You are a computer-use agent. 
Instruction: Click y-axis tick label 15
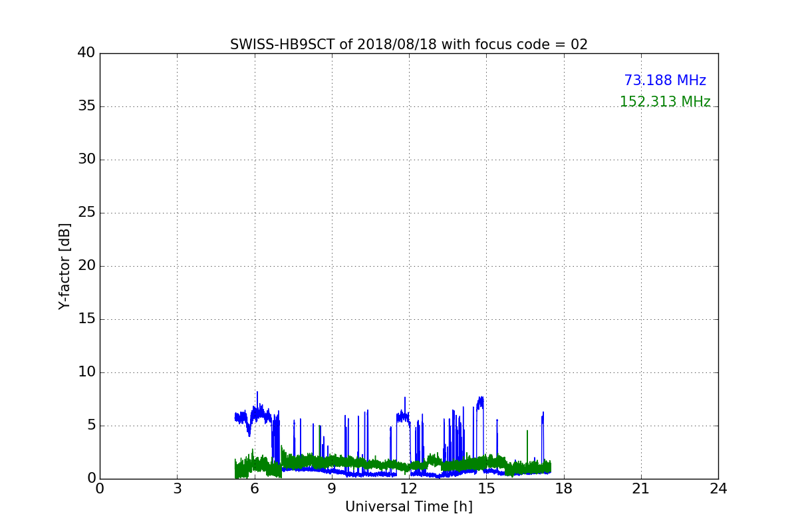(x=86, y=319)
